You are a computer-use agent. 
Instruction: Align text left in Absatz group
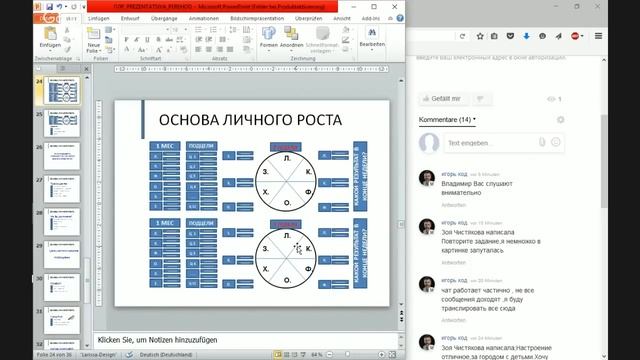pyautogui.click(x=198, y=49)
